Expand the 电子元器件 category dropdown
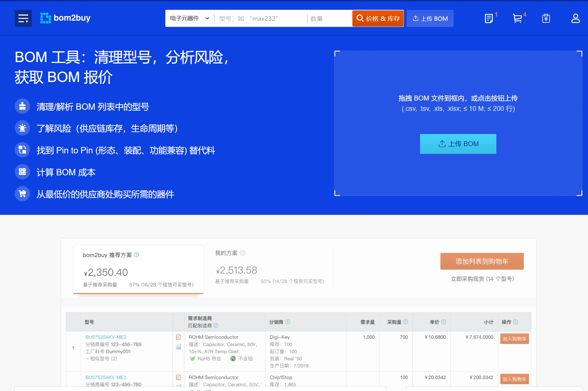 (189, 18)
